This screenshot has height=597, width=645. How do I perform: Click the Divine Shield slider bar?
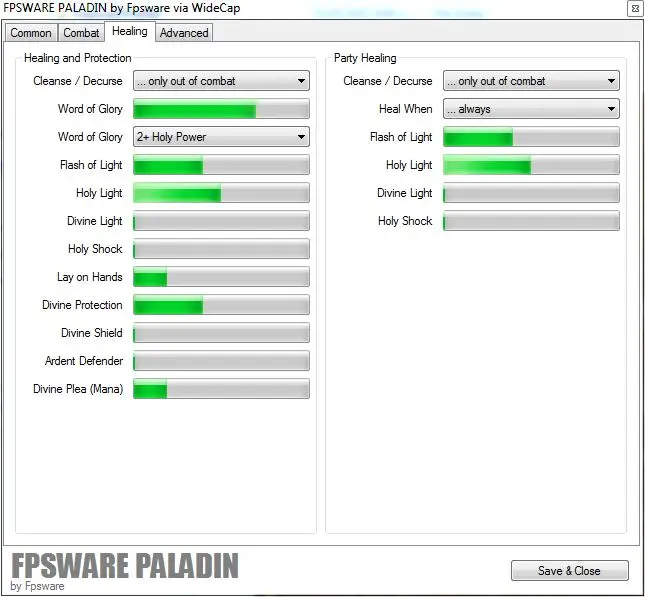221,333
